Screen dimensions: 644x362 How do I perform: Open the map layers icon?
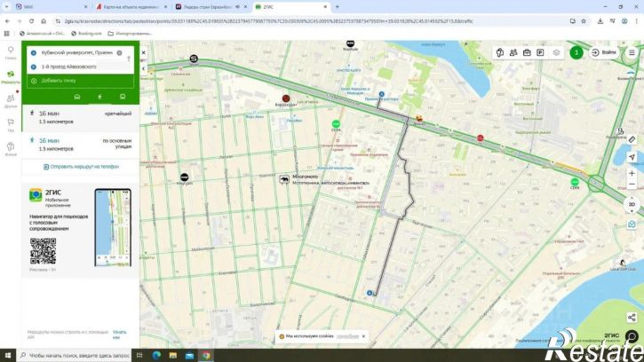(556, 52)
